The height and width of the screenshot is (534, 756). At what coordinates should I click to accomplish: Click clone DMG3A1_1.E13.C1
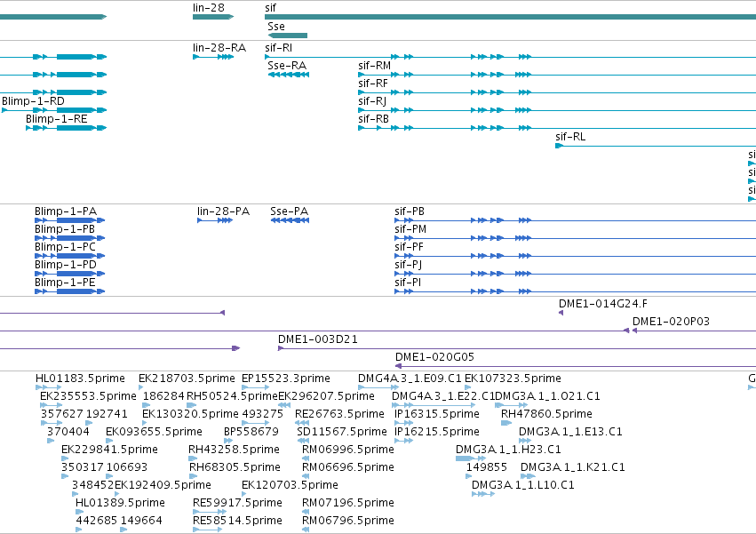click(x=570, y=432)
